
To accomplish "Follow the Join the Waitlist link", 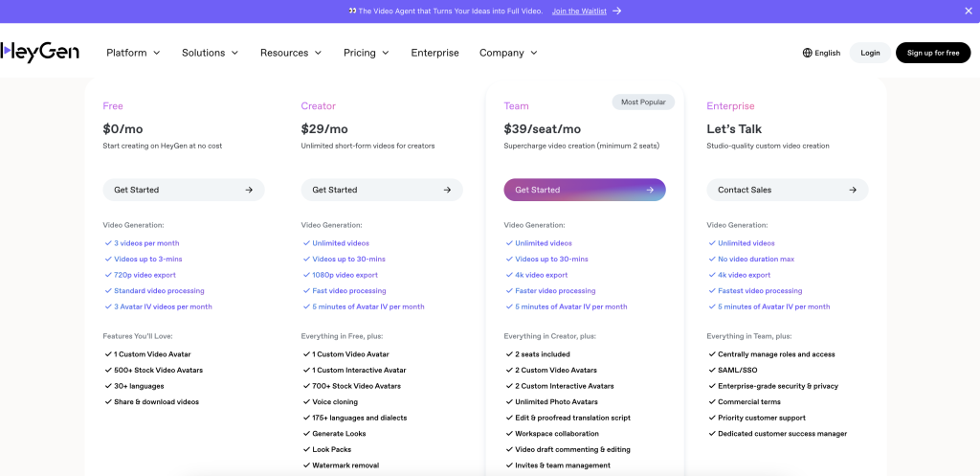I will 579,11.
